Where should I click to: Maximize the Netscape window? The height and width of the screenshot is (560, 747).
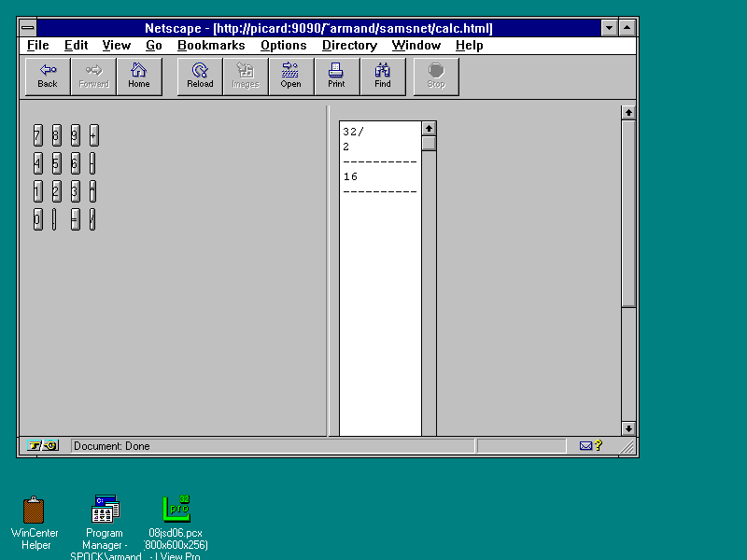point(627,28)
